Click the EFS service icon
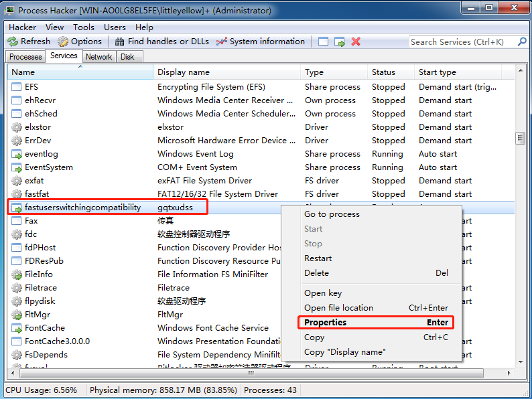 point(17,87)
